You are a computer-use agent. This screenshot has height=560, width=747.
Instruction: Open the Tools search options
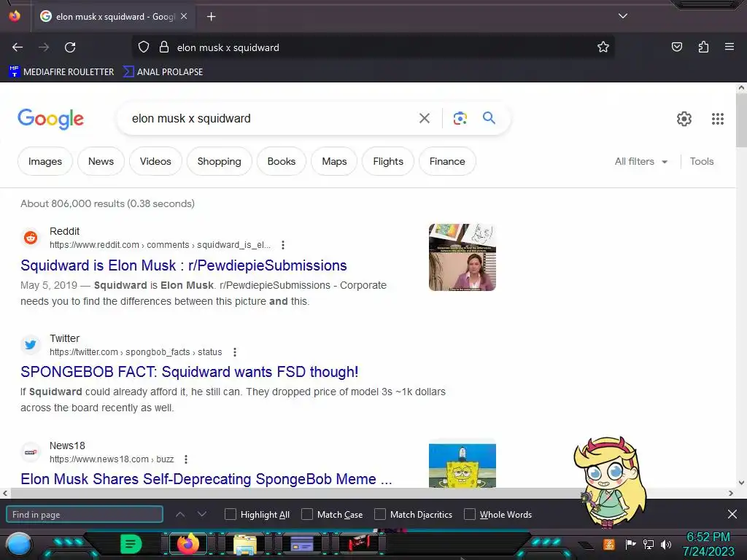[x=702, y=161]
